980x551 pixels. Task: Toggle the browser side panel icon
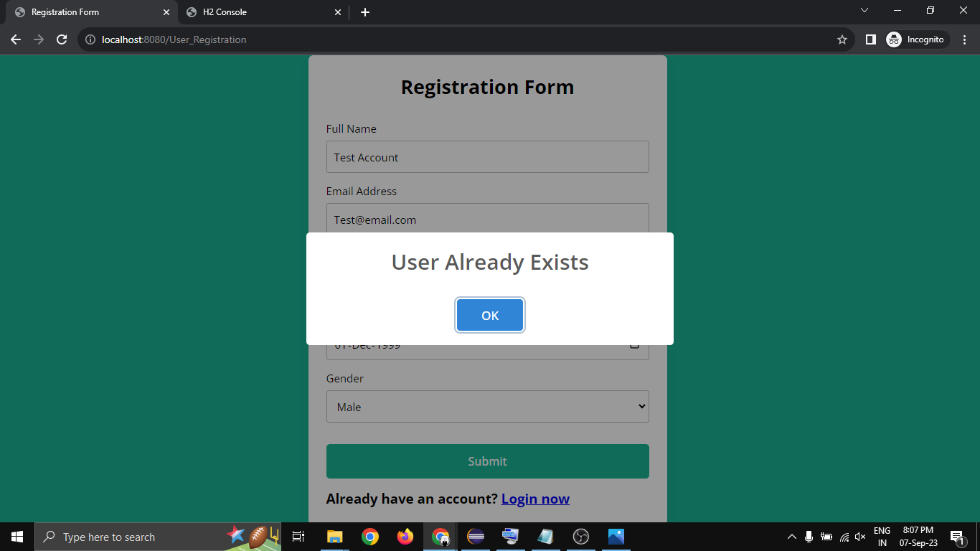tap(870, 39)
